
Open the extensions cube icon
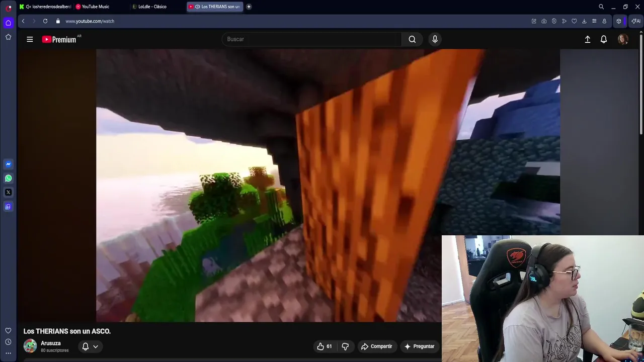point(619,21)
